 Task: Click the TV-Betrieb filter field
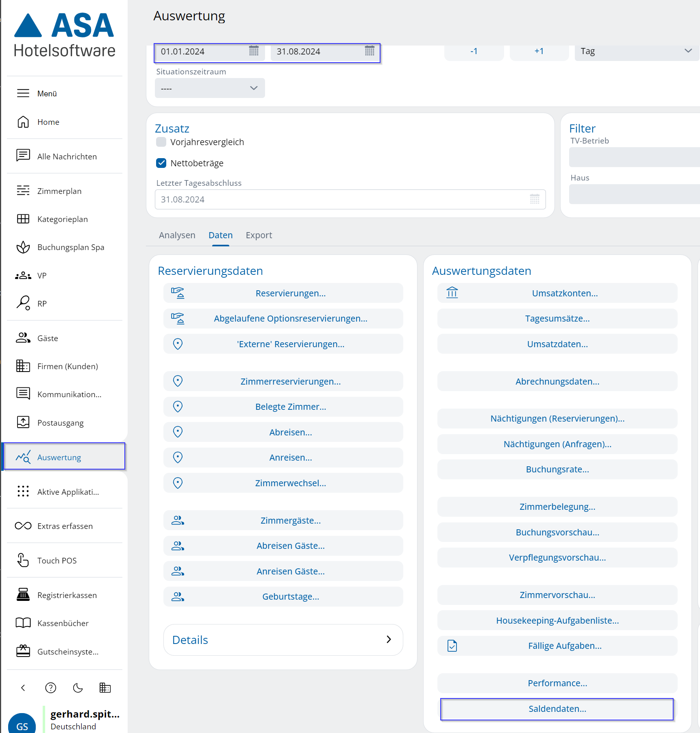tap(634, 157)
